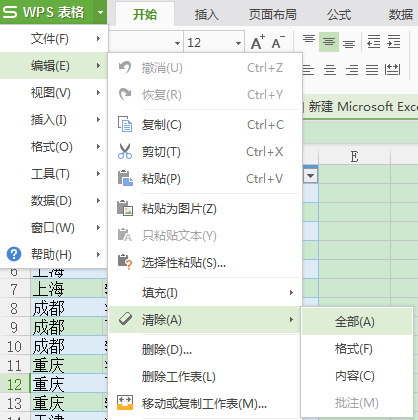
Task: Click the picture clipboard icon beside 粘贴为图片
Action: pyautogui.click(x=125, y=208)
